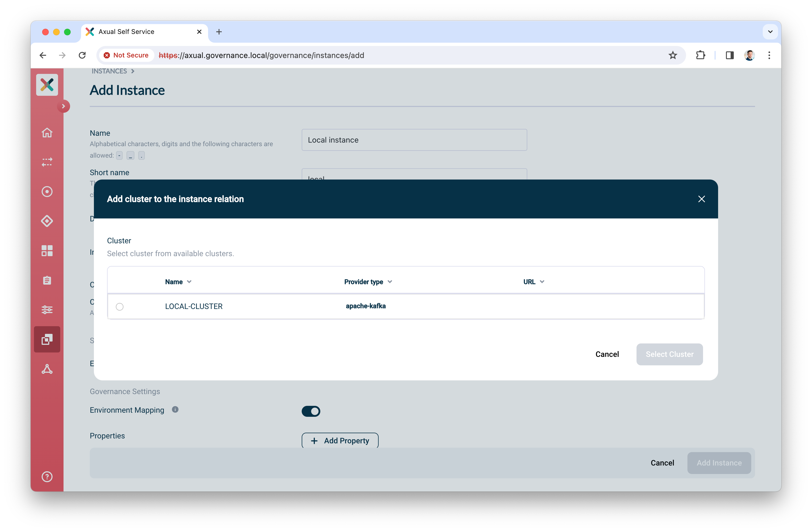Open the target circle icon in sidebar
Image resolution: width=812 pixels, height=532 pixels.
click(47, 191)
